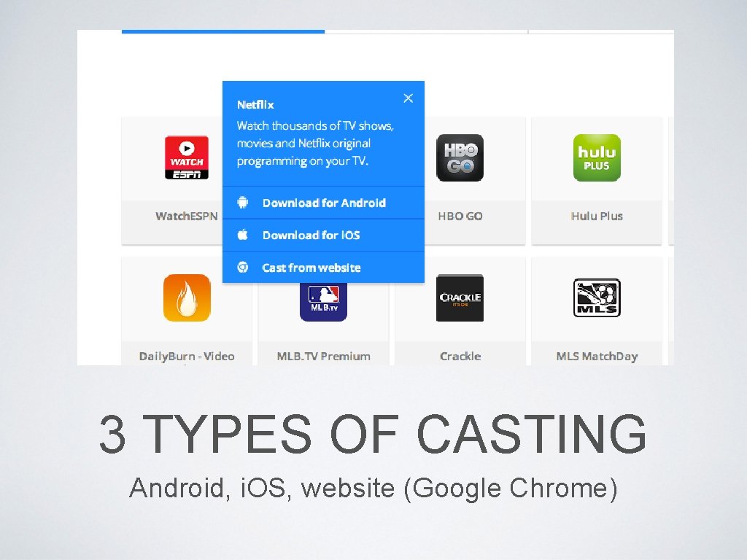The image size is (747, 560).
Task: Click the MLS MatchDay label
Action: click(597, 356)
